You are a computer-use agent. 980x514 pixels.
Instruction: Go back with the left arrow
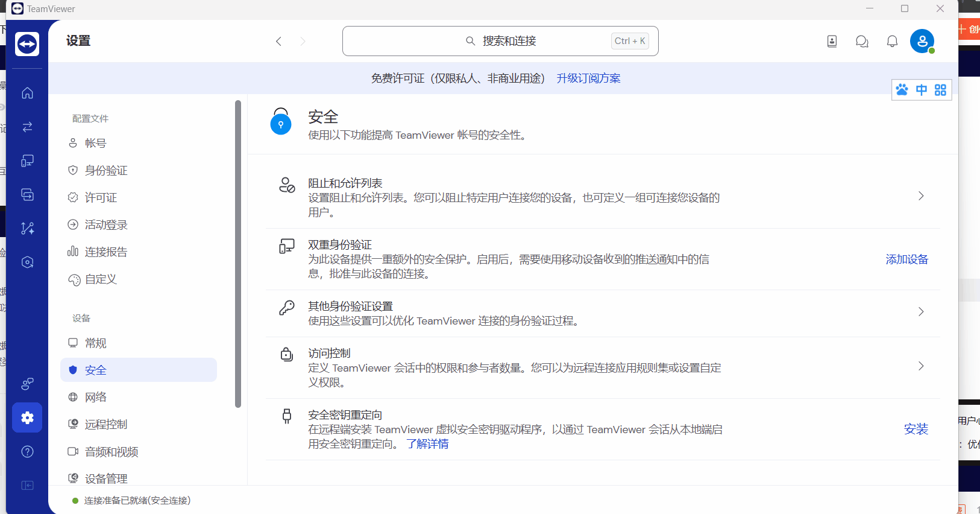(x=278, y=41)
